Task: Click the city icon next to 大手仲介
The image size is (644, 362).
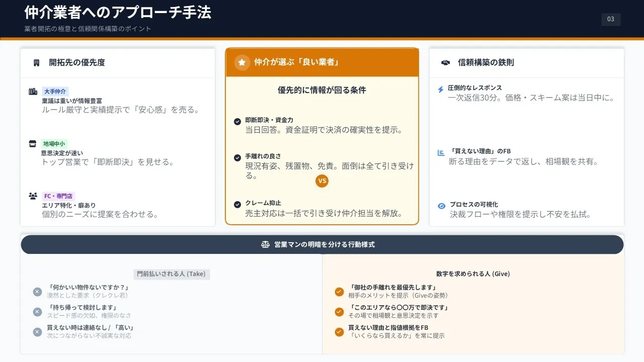Action: 33,92
